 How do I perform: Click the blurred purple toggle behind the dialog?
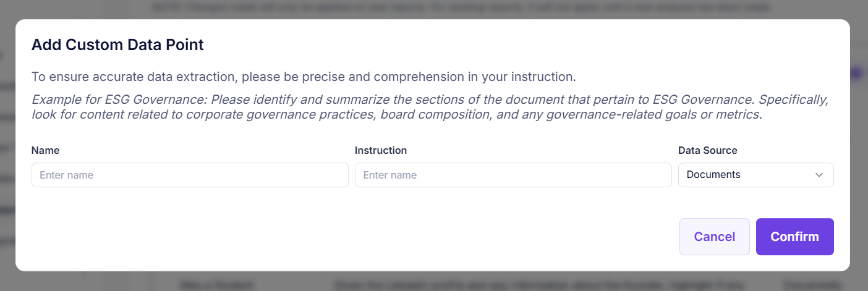click(x=857, y=74)
